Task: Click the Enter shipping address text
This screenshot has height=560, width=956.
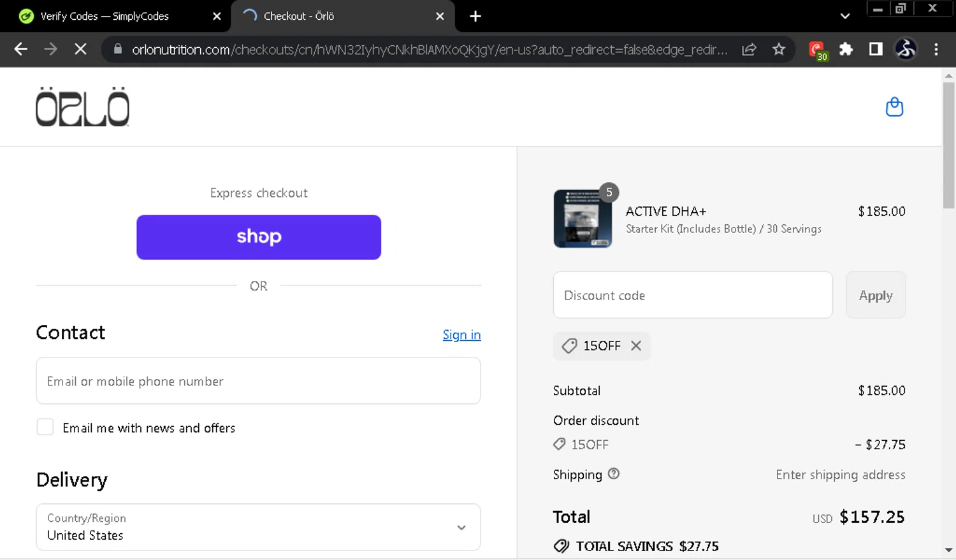Action: click(840, 475)
